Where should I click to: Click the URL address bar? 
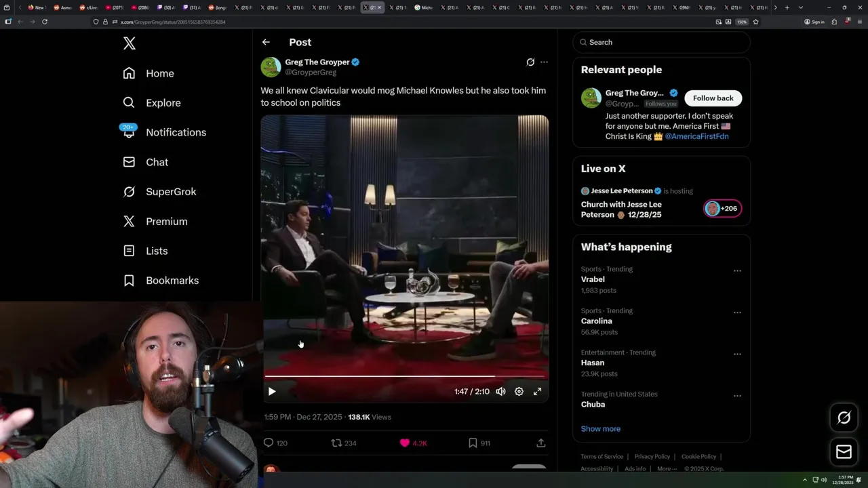(400, 22)
